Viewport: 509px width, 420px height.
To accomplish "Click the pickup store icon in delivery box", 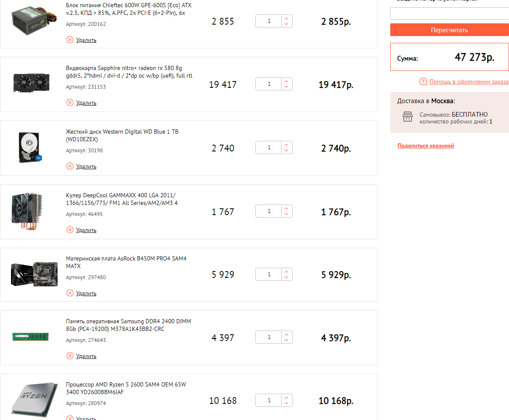I will coord(407,118).
